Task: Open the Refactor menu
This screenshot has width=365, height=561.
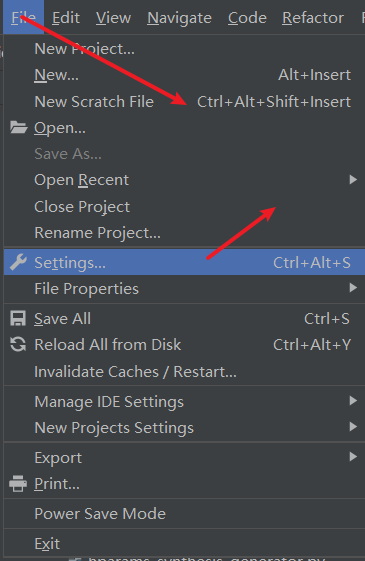Action: (313, 18)
